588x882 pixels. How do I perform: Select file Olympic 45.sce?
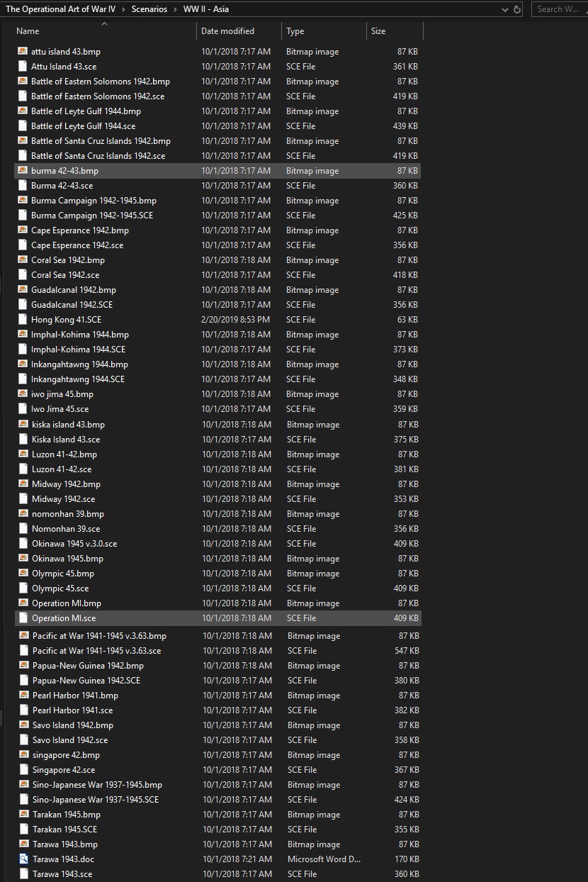pyautogui.click(x=60, y=588)
